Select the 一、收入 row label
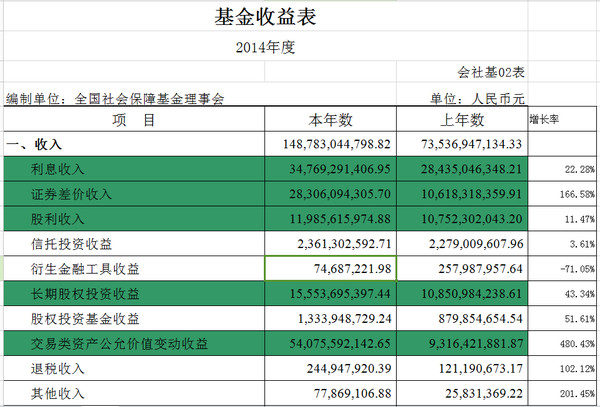 134,144
